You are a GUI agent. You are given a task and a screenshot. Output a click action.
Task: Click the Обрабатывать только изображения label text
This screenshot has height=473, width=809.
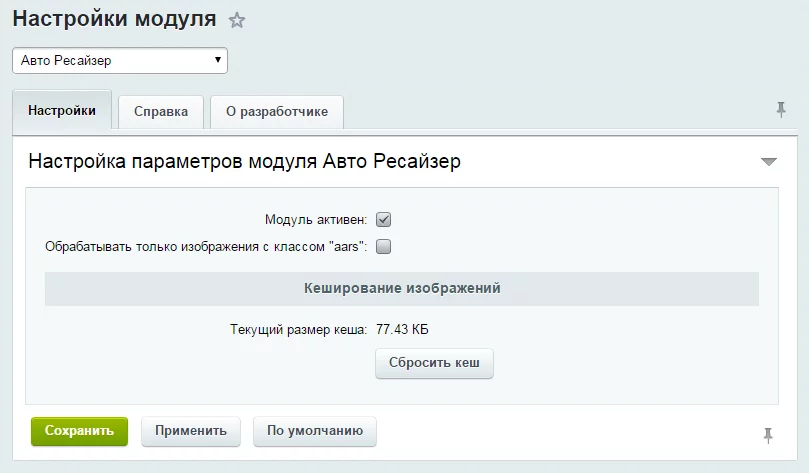(207, 246)
